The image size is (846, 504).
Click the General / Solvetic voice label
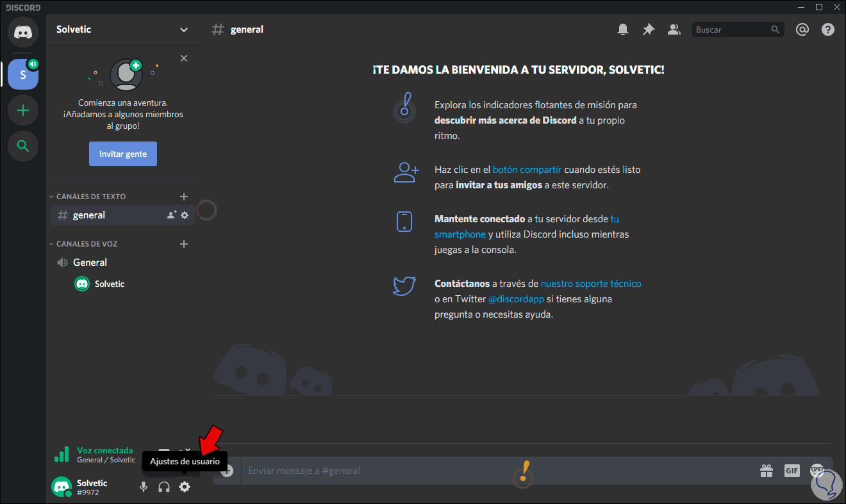click(x=106, y=460)
